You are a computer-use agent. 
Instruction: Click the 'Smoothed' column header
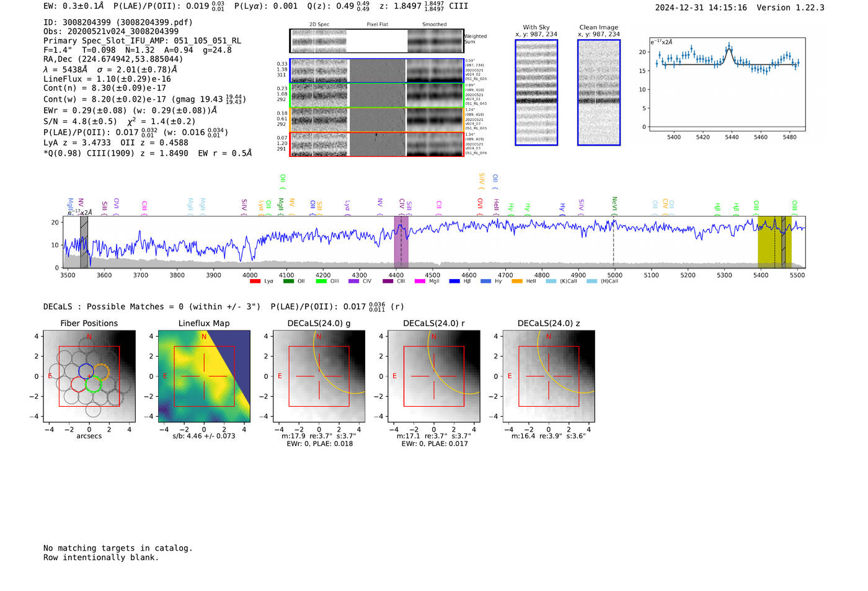click(x=435, y=25)
